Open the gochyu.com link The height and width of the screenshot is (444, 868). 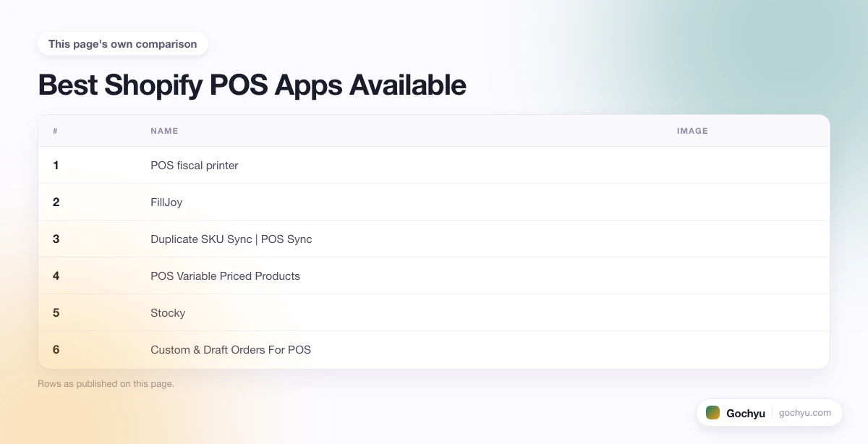(805, 413)
